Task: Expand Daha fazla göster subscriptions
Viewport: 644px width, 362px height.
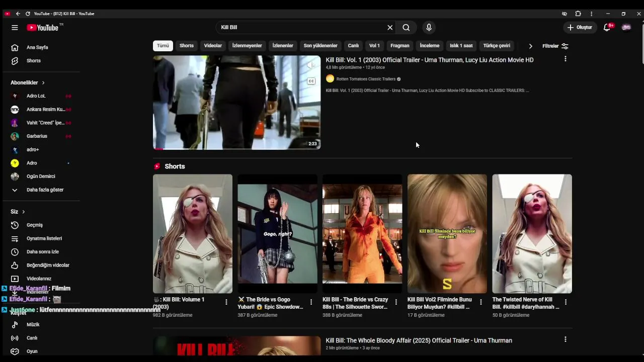Action: [x=40, y=190]
